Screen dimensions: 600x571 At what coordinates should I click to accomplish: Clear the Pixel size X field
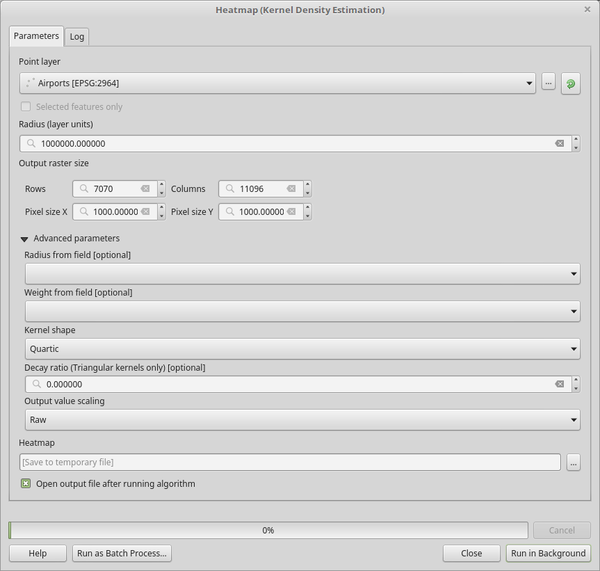pyautogui.click(x=145, y=212)
